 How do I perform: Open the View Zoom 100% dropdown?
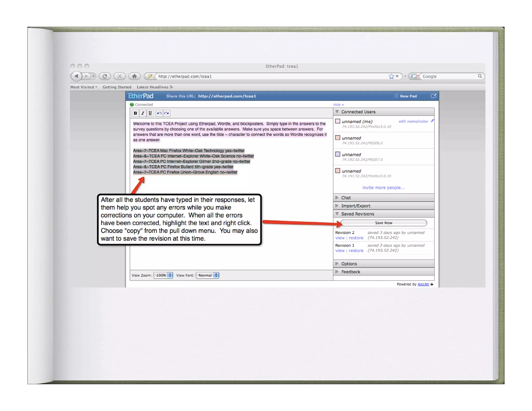(x=163, y=275)
